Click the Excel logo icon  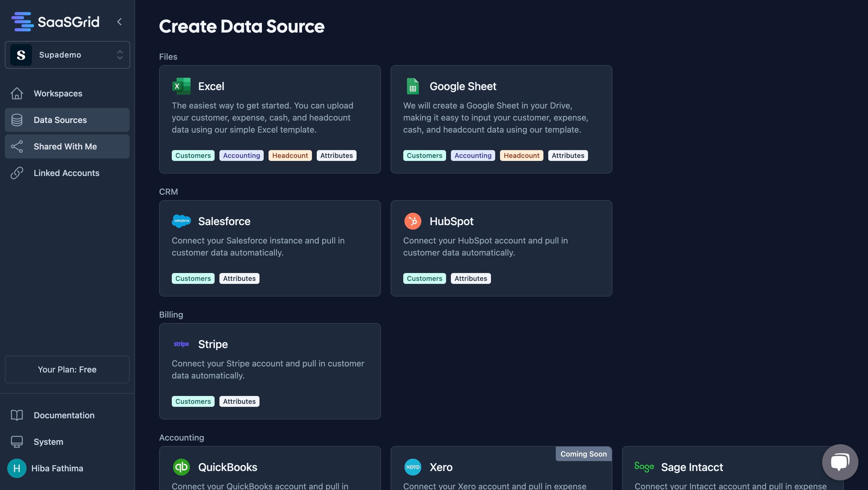pyautogui.click(x=181, y=86)
